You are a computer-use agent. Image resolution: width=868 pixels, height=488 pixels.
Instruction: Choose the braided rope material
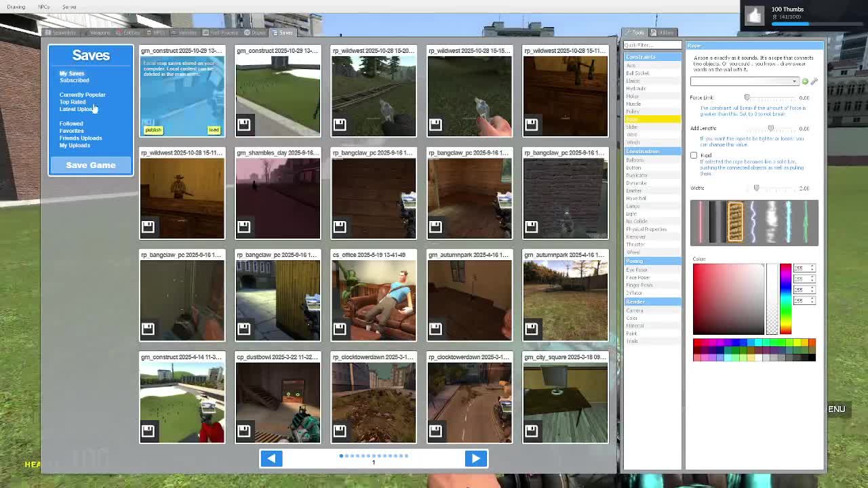[x=735, y=222]
